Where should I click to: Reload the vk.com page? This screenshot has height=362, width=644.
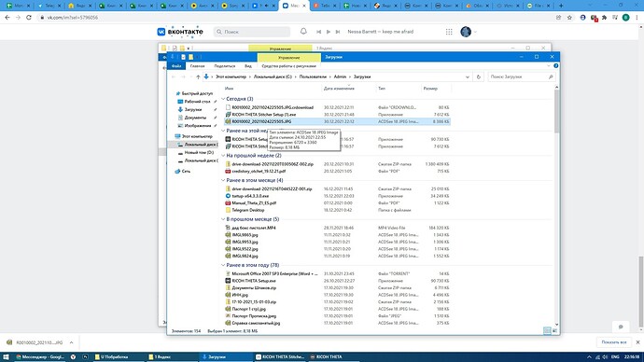tap(29, 17)
